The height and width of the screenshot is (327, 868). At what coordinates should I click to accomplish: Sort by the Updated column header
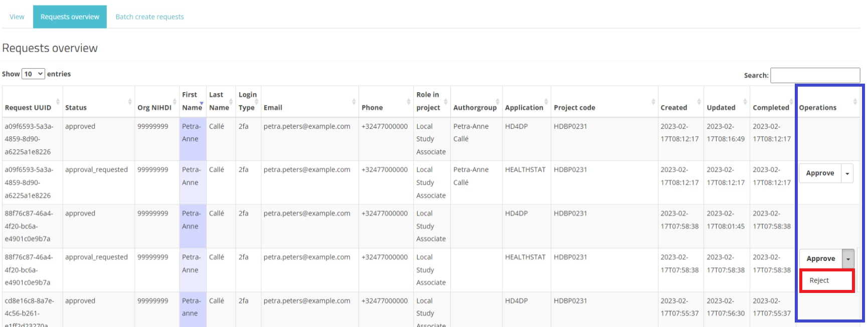click(x=721, y=108)
